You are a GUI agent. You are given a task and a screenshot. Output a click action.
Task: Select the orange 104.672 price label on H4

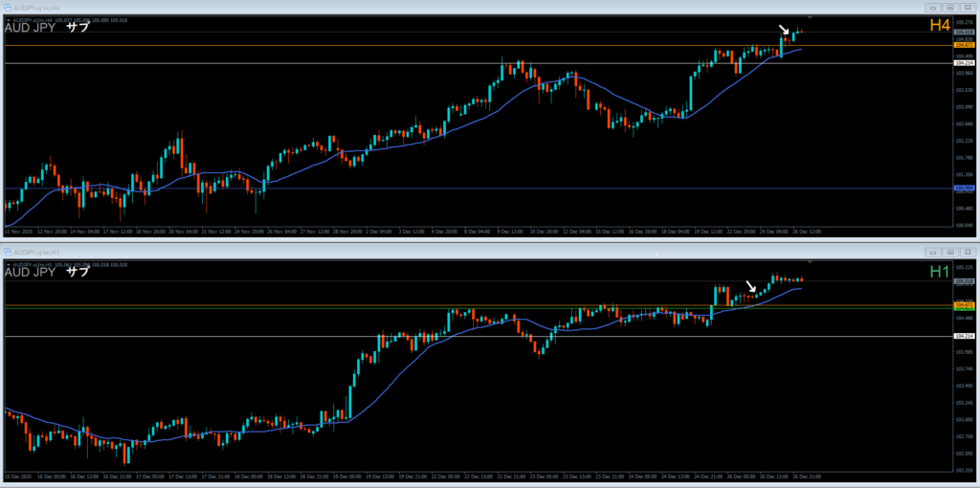coord(964,45)
